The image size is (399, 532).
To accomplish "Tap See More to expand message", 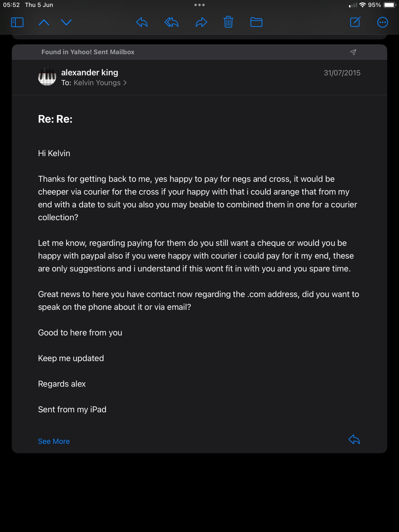I will pyautogui.click(x=54, y=441).
